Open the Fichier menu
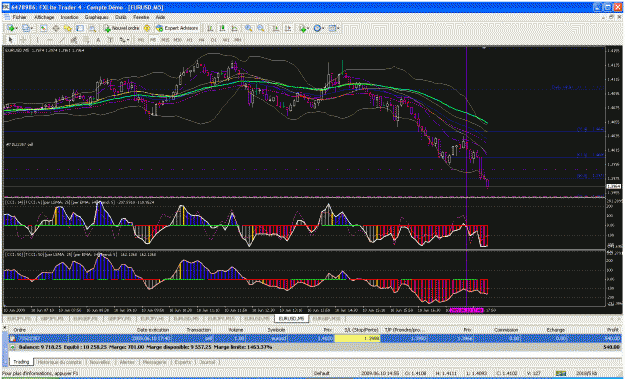This screenshot has height=379, width=625. 19,18
